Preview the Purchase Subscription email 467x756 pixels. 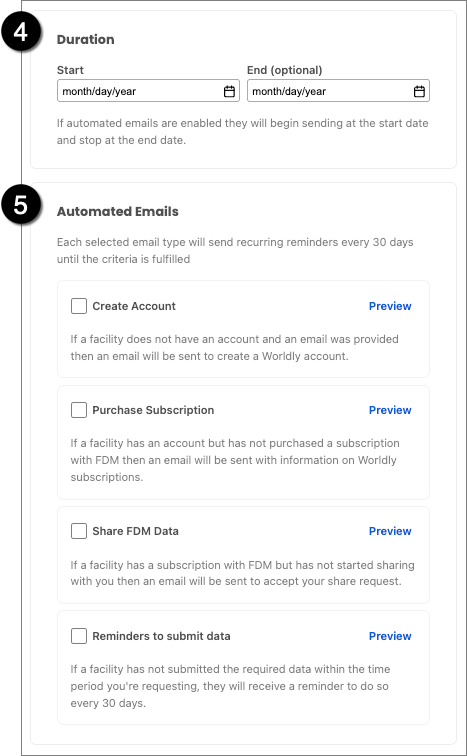390,410
